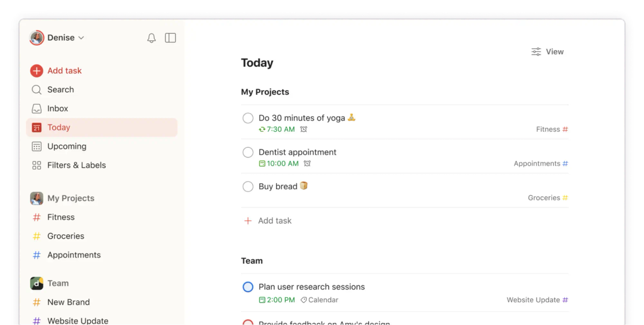Image resolution: width=644 pixels, height=325 pixels.
Task: Complete the Do 30 minutes of yoga task
Action: click(248, 118)
